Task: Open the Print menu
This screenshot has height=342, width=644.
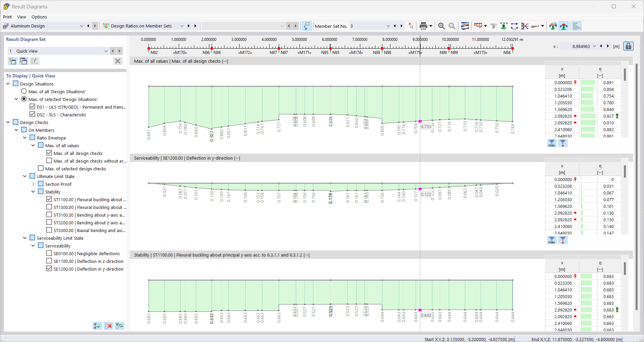Action: coord(7,17)
